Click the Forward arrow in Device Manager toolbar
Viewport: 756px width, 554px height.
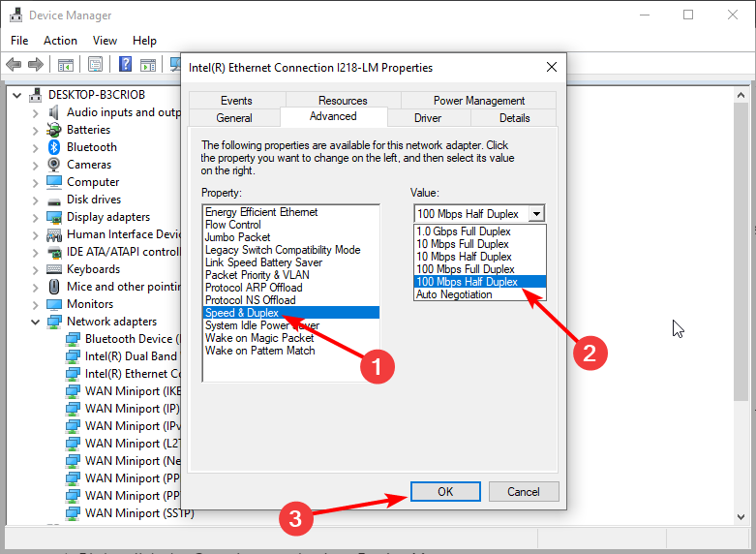[36, 64]
